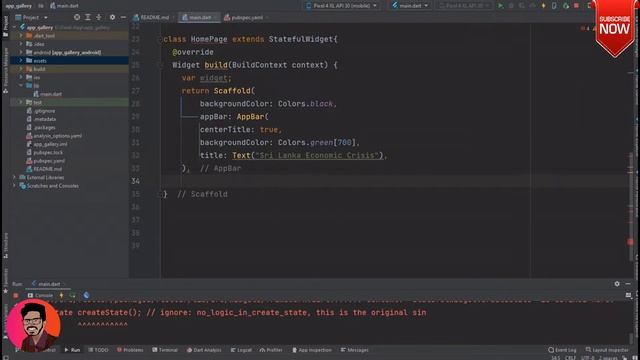Hot restart via green icon in Run panel
This screenshot has width=640, height=360.
click(73, 296)
